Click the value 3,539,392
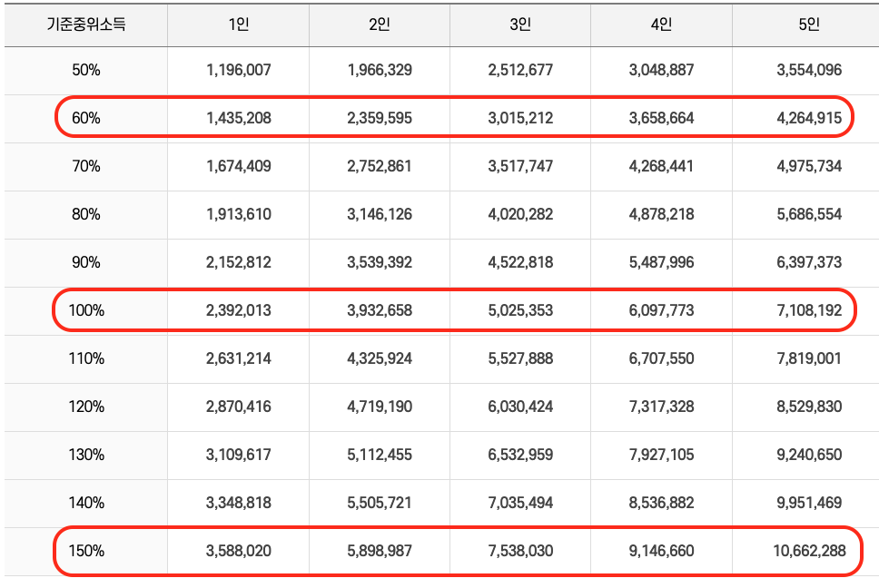The height and width of the screenshot is (588, 879). click(x=380, y=262)
